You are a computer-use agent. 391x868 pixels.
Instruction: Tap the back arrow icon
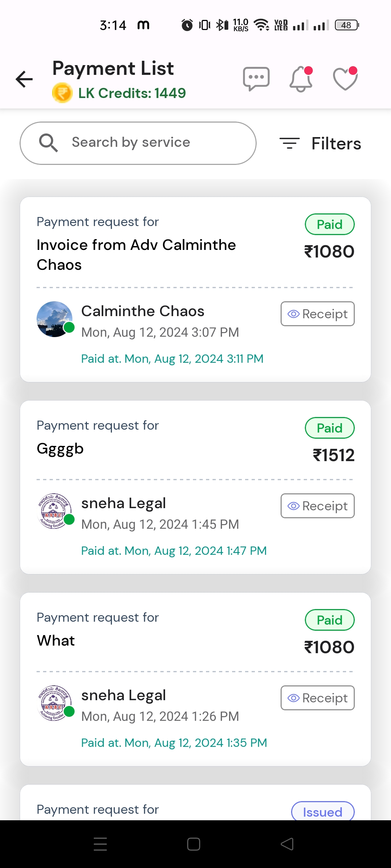[24, 79]
